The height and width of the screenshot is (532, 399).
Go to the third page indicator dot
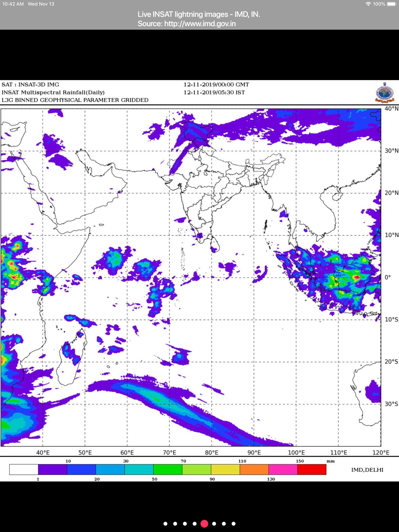185,524
